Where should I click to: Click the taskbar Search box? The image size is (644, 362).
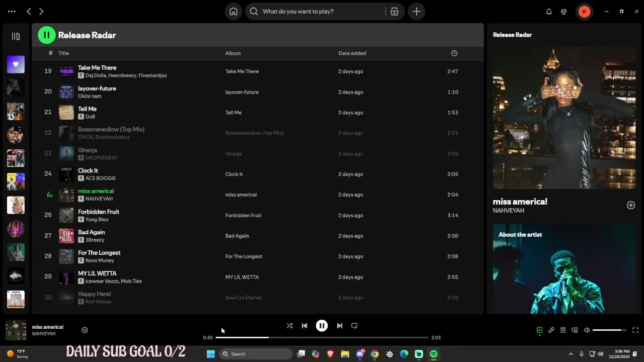(256, 354)
